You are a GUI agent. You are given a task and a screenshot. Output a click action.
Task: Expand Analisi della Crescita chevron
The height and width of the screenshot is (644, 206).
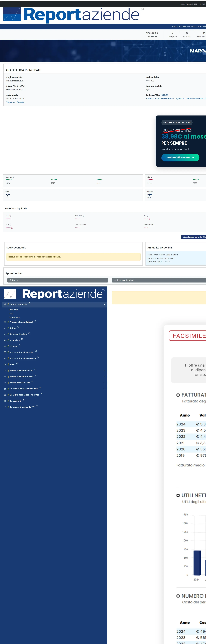[x=104, y=383]
